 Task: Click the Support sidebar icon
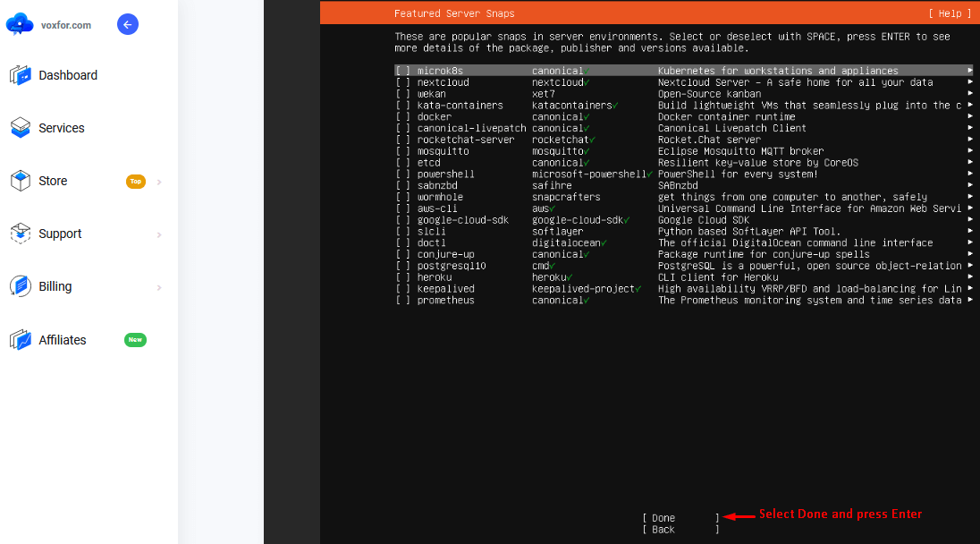(x=20, y=234)
